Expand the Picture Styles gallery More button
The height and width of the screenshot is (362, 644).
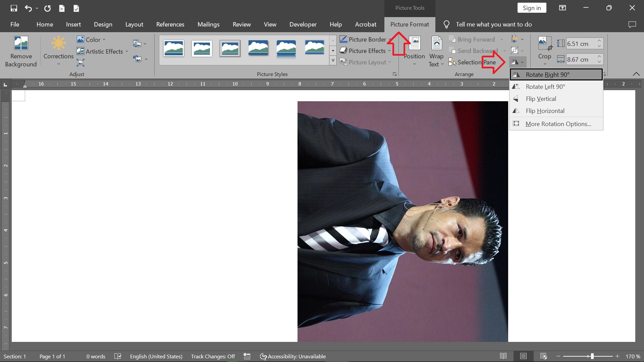[x=333, y=61]
